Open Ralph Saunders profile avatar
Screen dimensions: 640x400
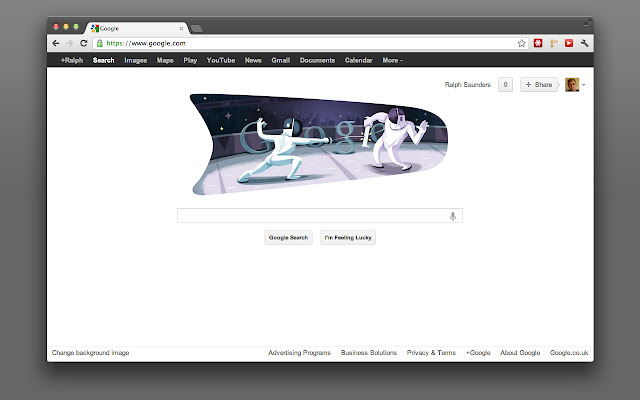point(572,84)
